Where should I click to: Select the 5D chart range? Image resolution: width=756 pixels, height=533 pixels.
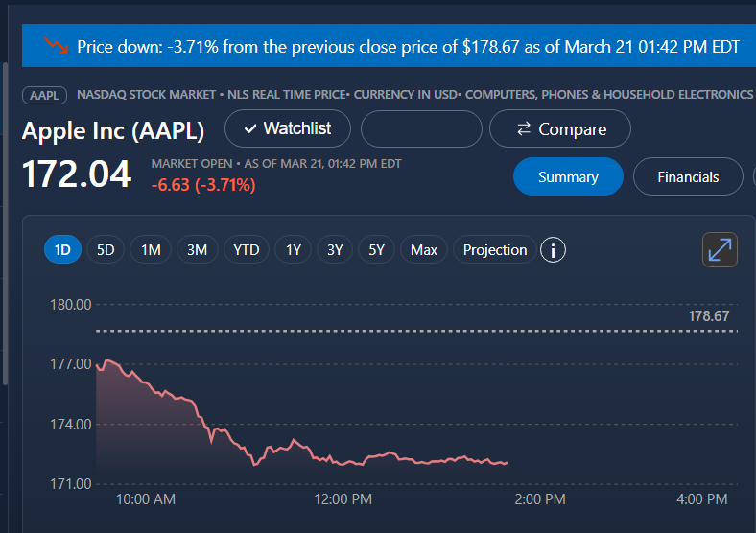[106, 249]
